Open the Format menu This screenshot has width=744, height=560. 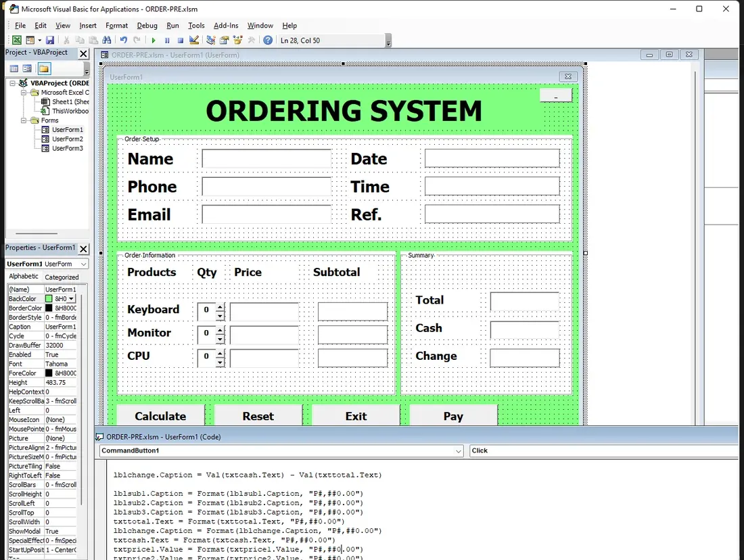(117, 26)
